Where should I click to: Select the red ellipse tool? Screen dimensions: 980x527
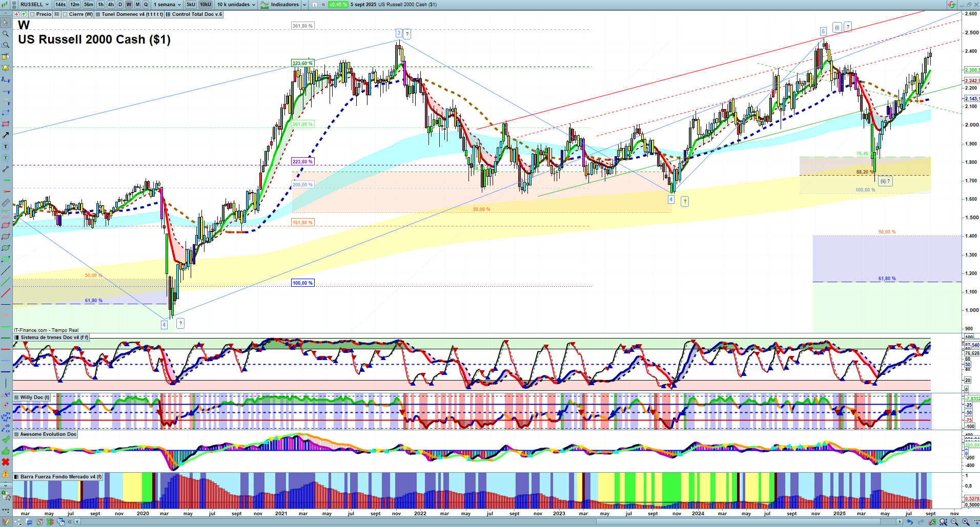click(6, 225)
